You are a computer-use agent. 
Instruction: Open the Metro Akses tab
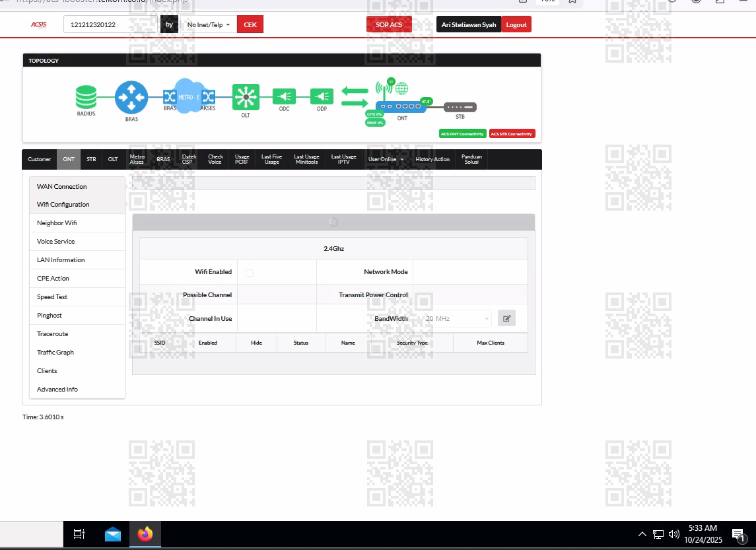click(137, 160)
